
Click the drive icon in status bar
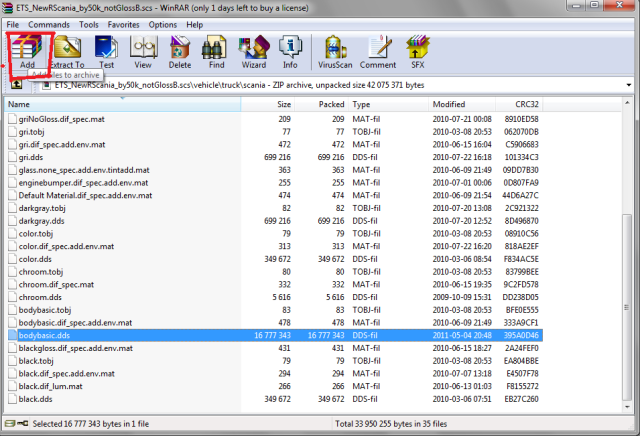(x=10, y=423)
